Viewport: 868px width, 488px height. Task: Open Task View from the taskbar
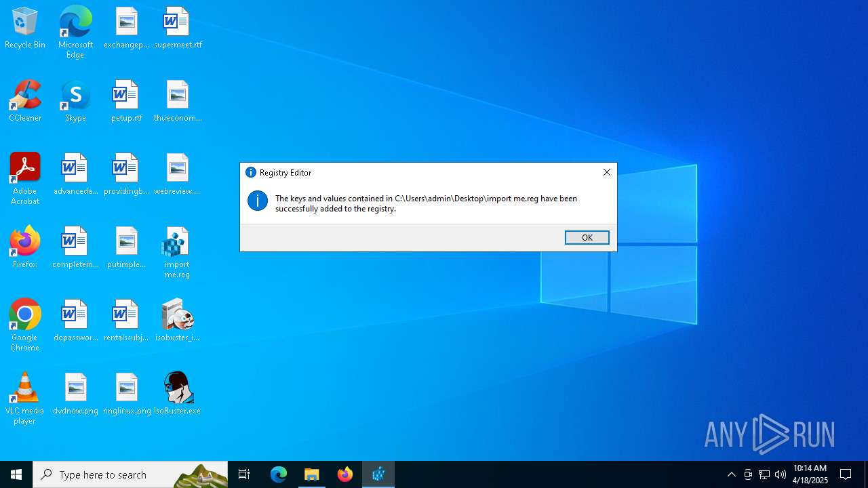point(244,474)
